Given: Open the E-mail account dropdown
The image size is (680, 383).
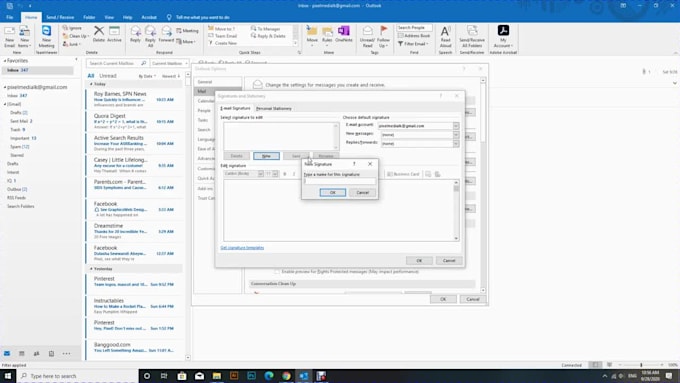Looking at the screenshot, I should [x=456, y=126].
